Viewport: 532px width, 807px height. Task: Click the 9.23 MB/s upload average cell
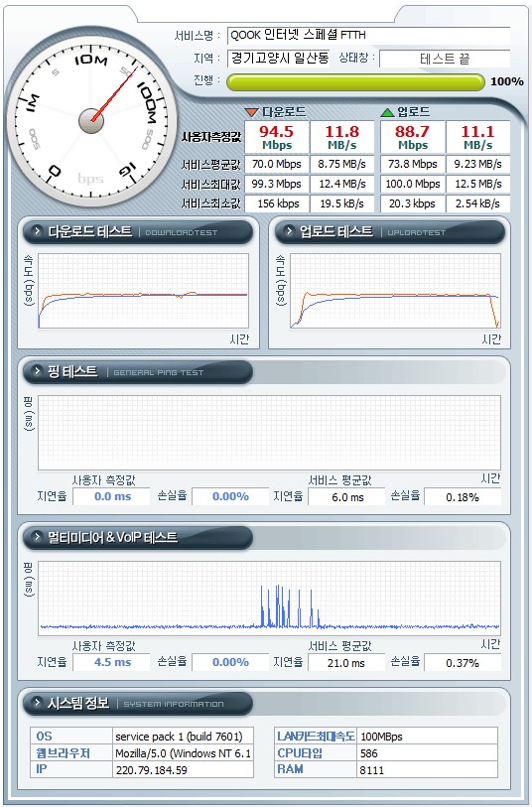[x=478, y=164]
